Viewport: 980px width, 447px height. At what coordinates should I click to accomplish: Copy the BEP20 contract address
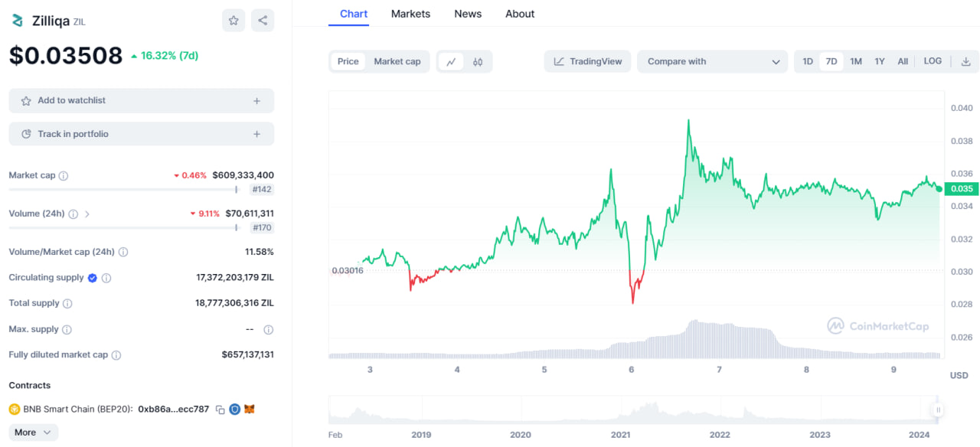220,409
